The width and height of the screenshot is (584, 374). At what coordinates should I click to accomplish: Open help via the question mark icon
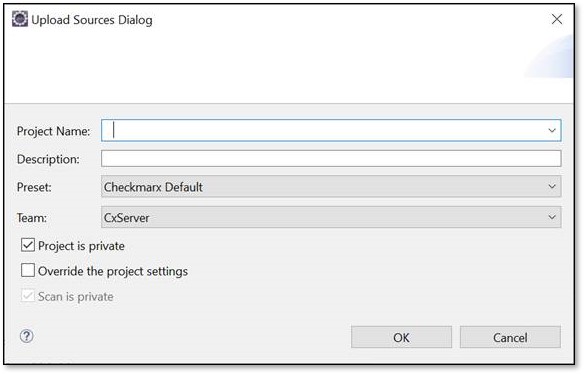coord(26,336)
